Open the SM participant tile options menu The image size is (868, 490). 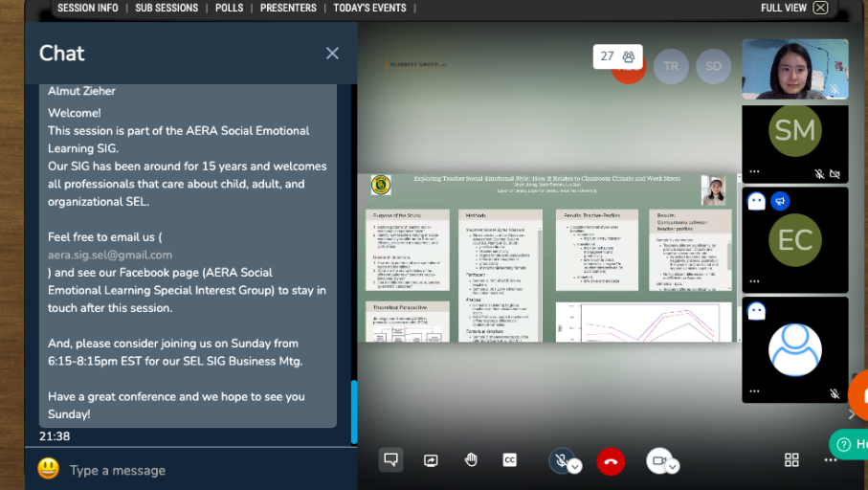click(x=755, y=172)
